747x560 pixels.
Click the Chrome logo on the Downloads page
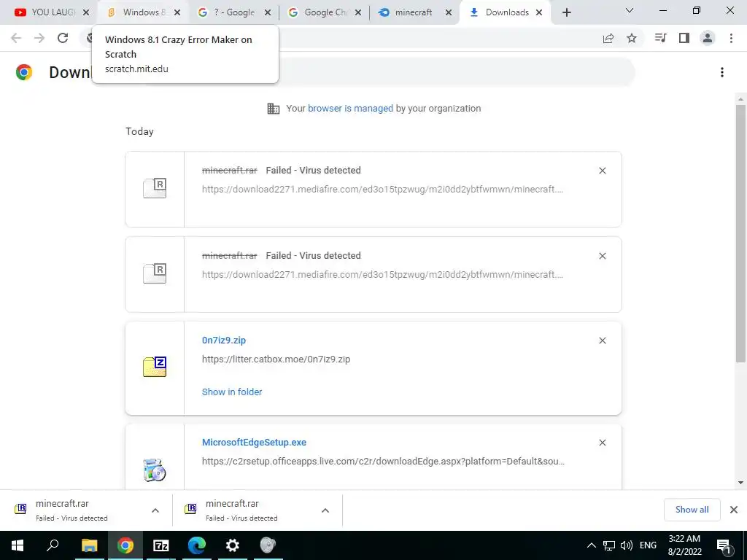[x=24, y=72]
